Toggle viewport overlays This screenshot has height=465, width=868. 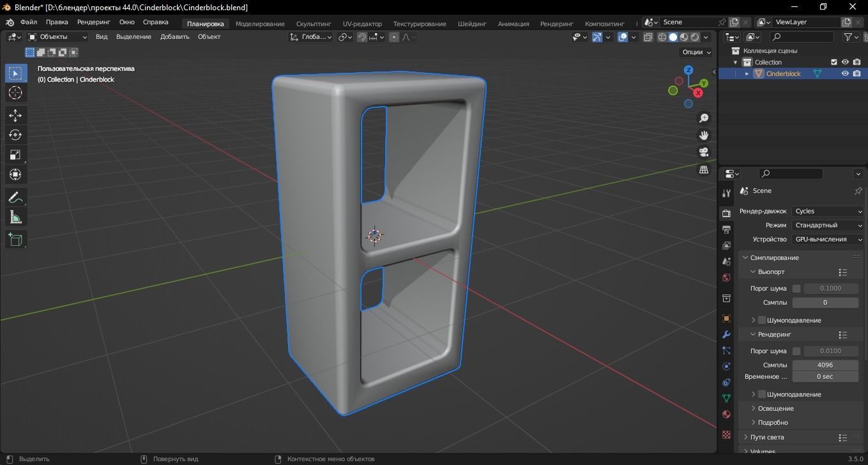click(x=623, y=37)
